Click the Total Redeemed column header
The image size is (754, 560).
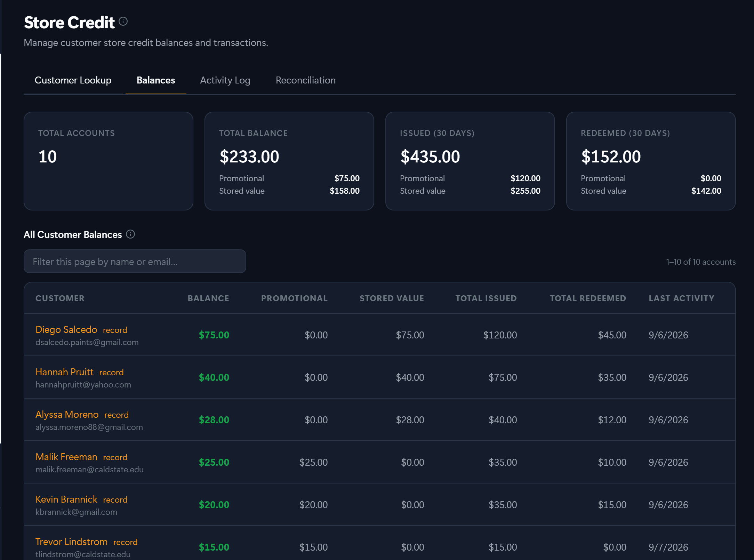tap(588, 298)
